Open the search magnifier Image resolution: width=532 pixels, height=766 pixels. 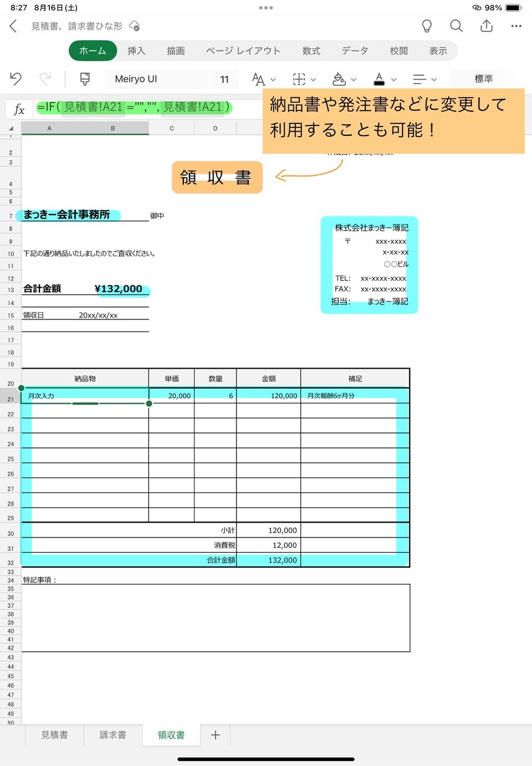pos(456,26)
